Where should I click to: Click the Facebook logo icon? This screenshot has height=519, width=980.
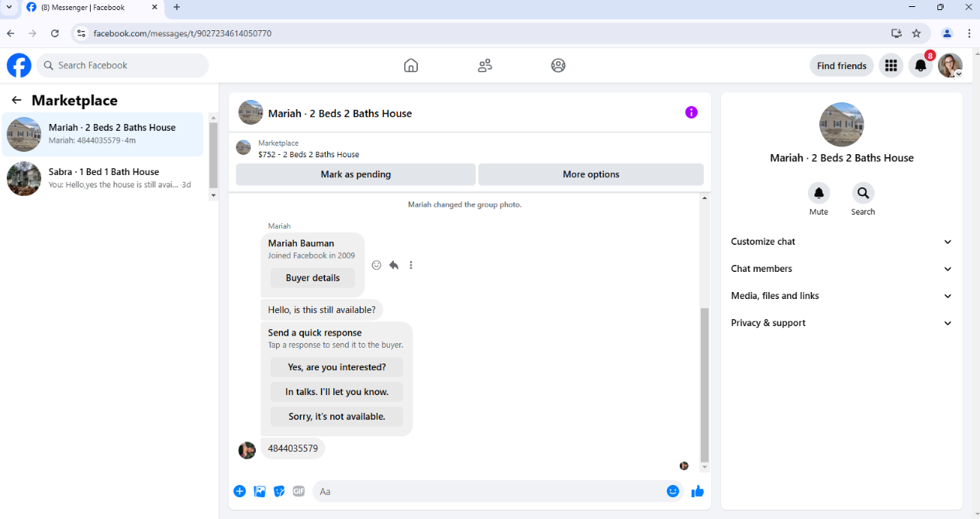[x=19, y=66]
